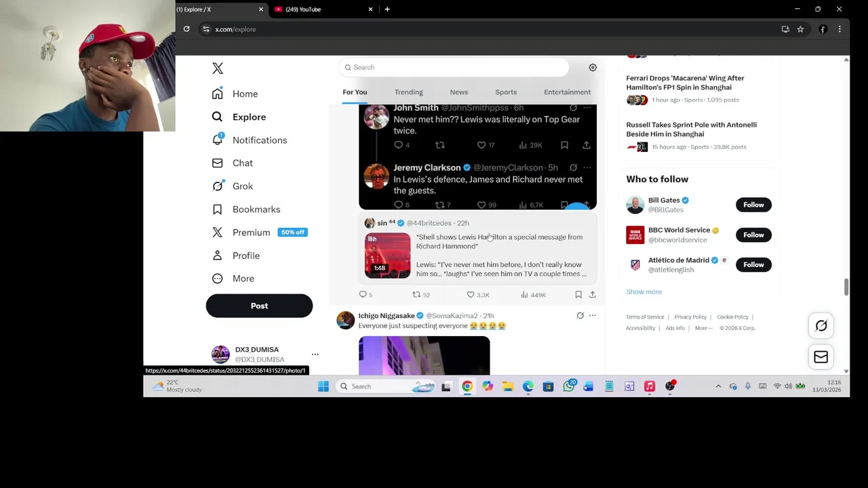Open the dark Top Gear screenshot image
The width and height of the screenshot is (868, 488).
coord(477,157)
